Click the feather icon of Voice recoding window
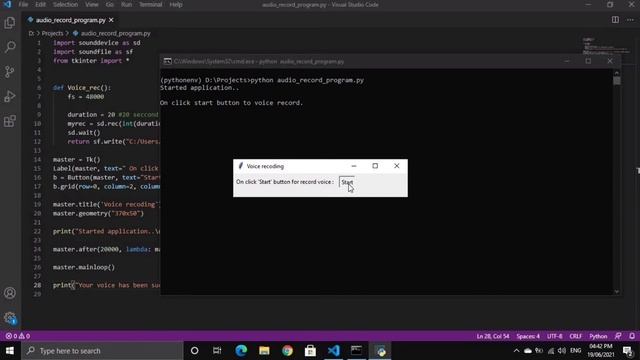 click(240, 166)
